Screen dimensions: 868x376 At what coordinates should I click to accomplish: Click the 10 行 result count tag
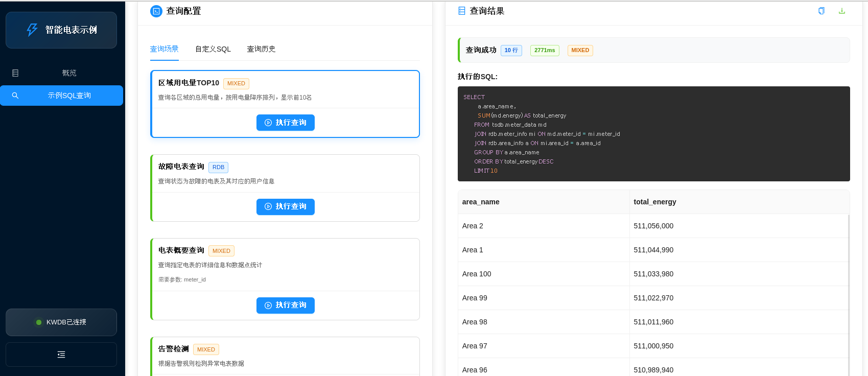point(511,51)
